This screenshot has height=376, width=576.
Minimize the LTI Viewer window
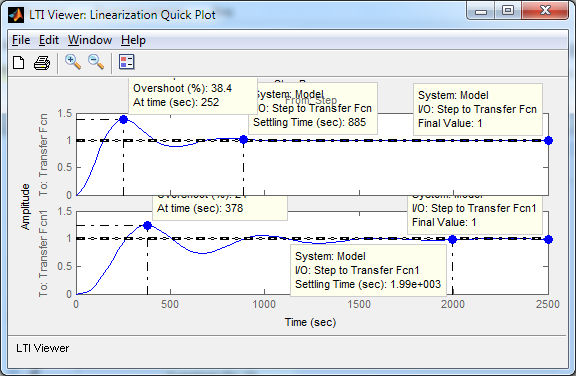pos(480,11)
